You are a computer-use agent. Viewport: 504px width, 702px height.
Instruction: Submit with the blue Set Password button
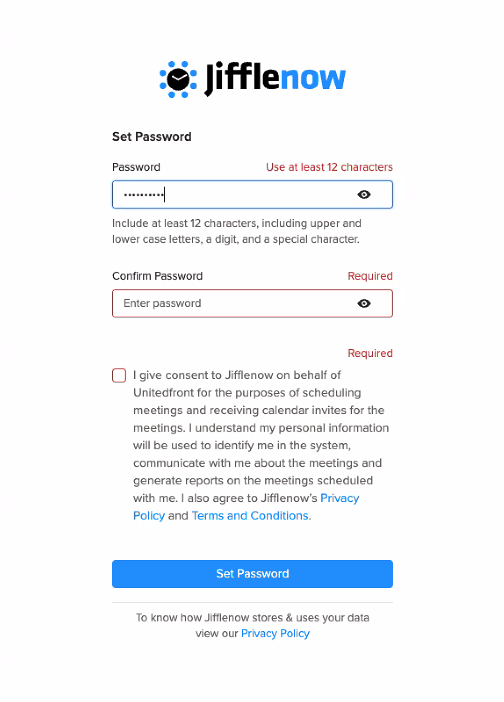252,574
